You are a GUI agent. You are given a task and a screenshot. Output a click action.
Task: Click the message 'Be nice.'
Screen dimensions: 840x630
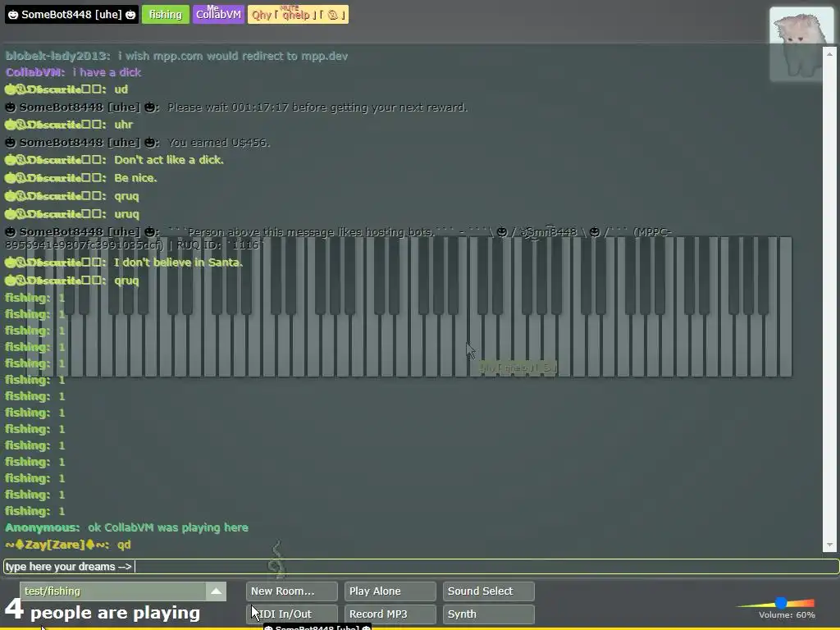pos(135,178)
